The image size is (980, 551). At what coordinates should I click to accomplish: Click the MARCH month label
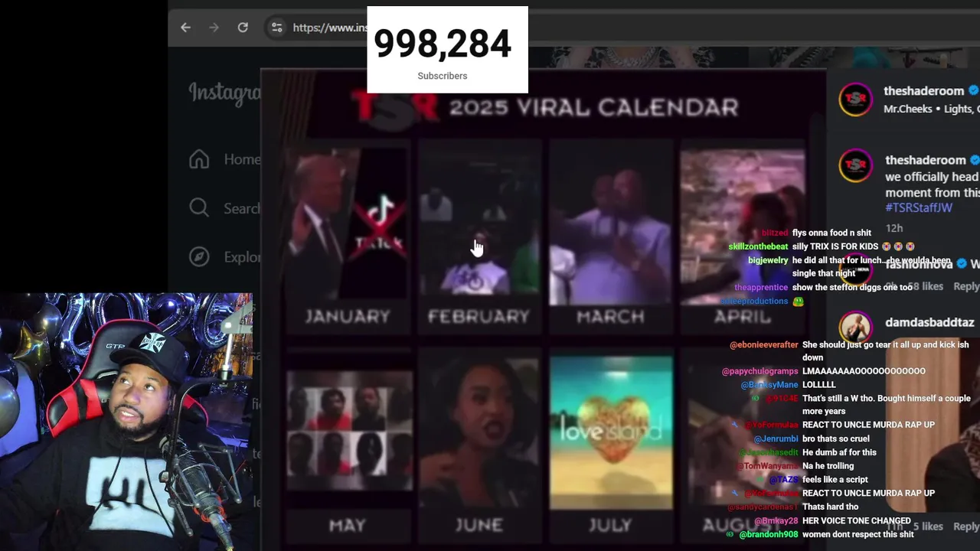click(x=610, y=316)
